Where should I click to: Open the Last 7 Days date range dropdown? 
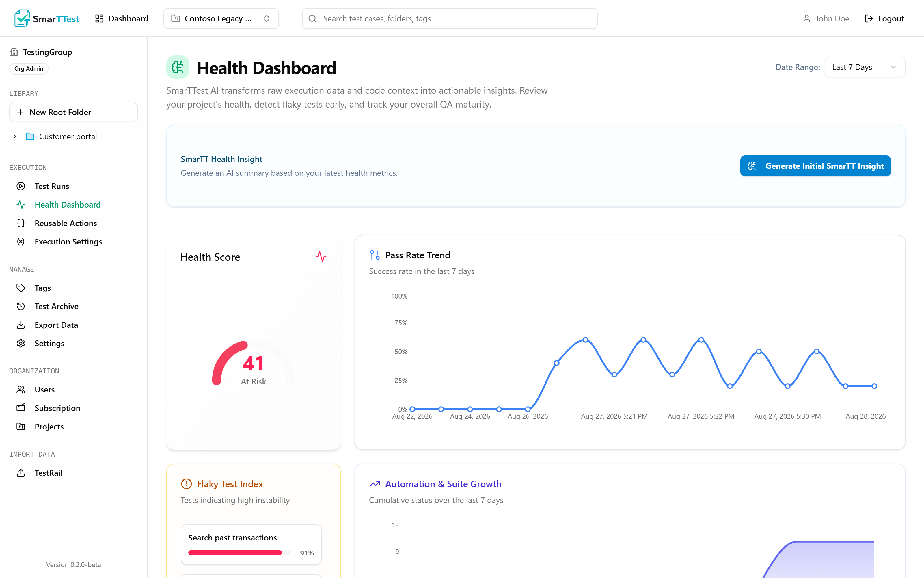[865, 67]
